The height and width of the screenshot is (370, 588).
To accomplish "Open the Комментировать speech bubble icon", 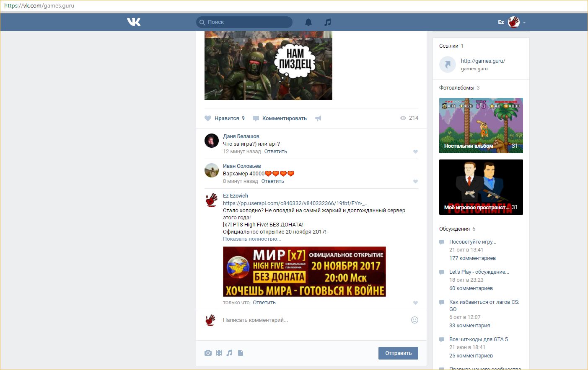I will point(256,118).
